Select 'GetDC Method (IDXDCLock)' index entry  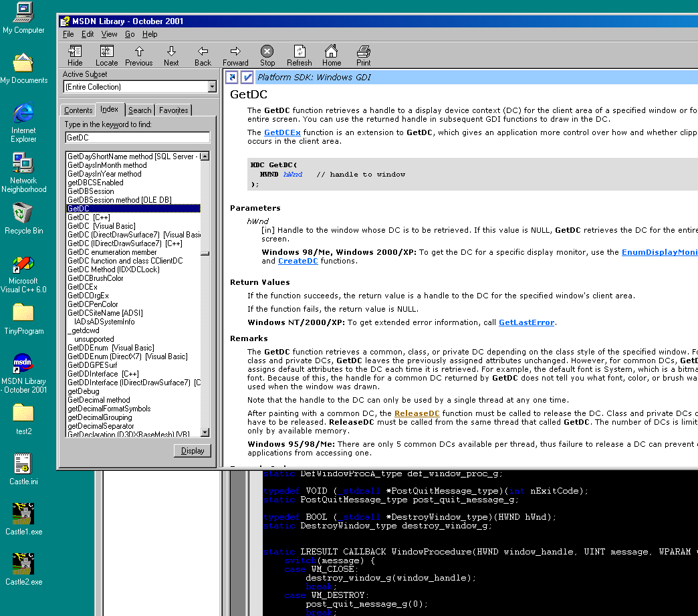tap(114, 270)
